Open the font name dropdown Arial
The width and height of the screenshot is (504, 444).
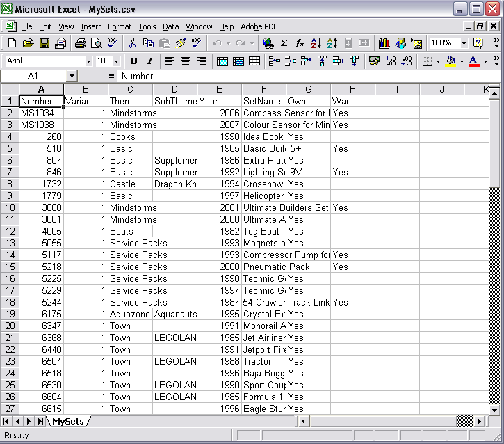pyautogui.click(x=88, y=61)
